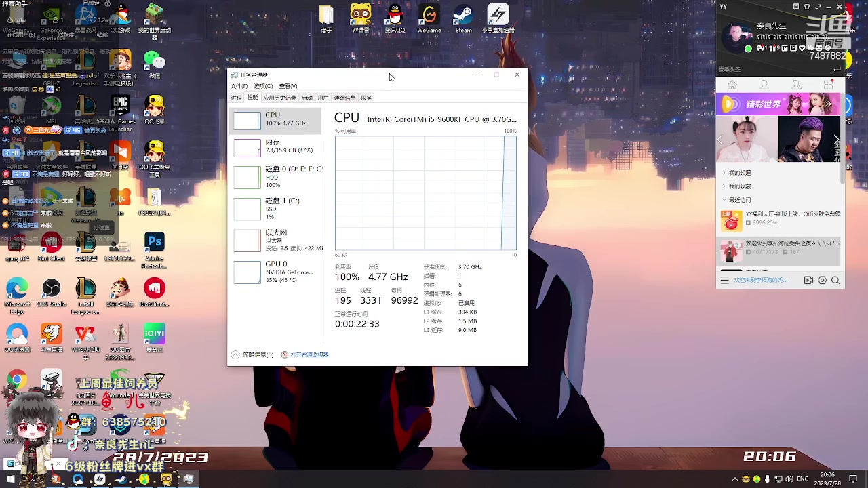The width and height of the screenshot is (868, 488).
Task: Switch to the 启动 tab
Action: coord(307,98)
